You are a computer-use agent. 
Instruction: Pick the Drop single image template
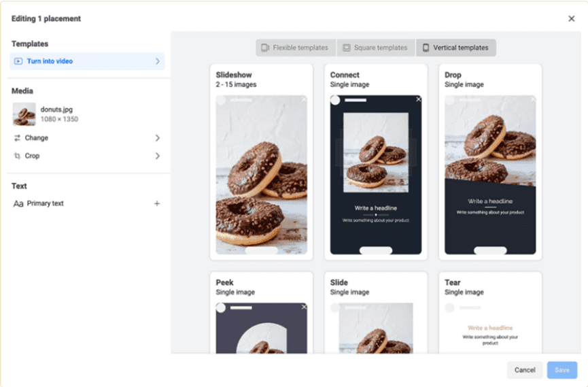(489, 162)
